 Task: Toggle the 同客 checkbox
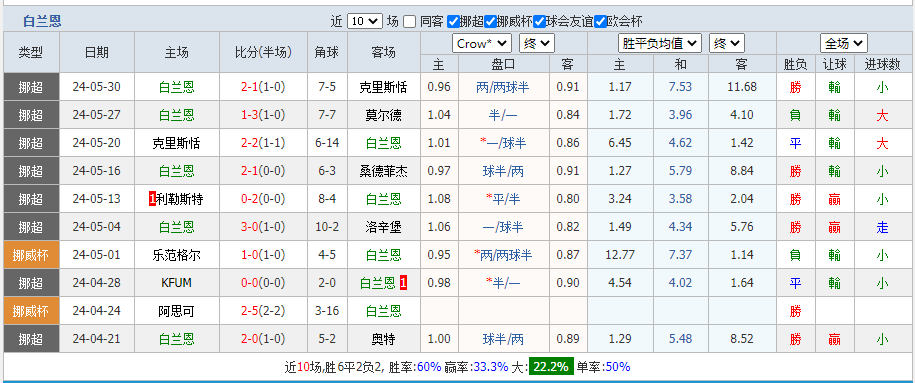coord(410,22)
